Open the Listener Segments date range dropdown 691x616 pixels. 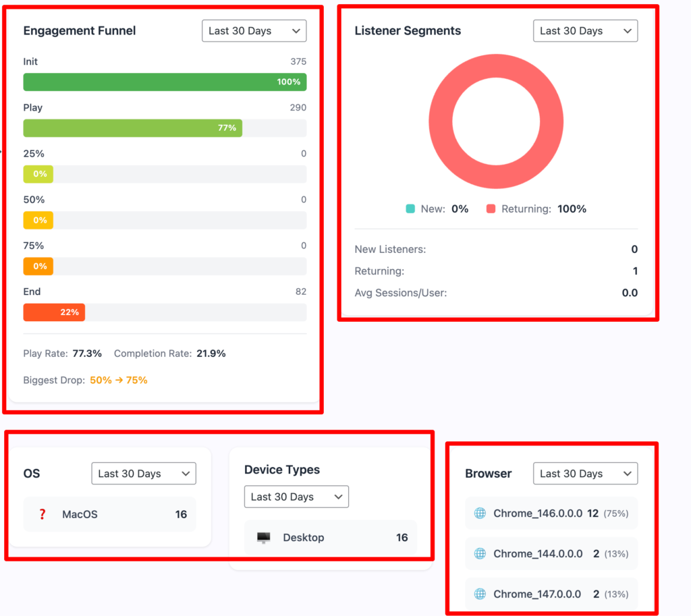tap(585, 31)
